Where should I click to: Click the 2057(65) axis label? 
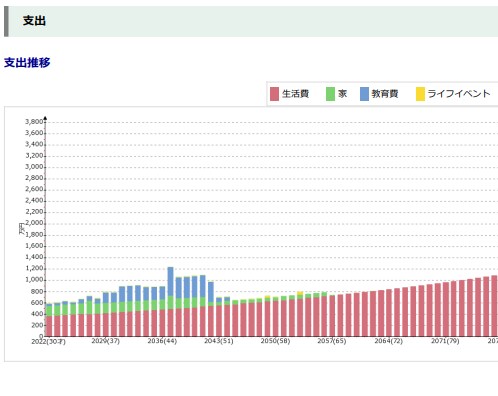click(x=332, y=341)
